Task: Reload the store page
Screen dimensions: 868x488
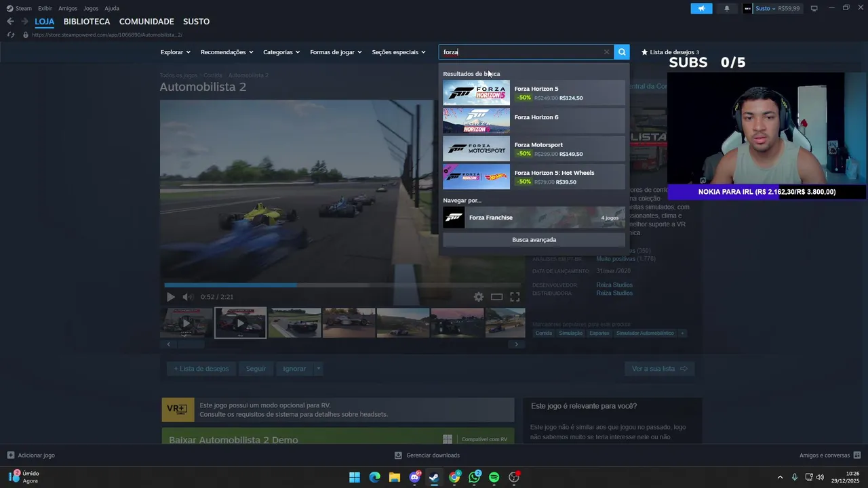Action: point(11,35)
